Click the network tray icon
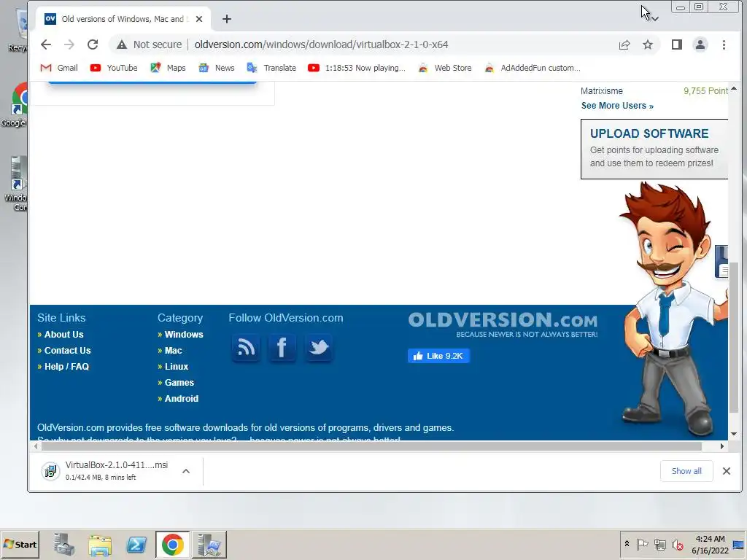Image resolution: width=747 pixels, height=560 pixels. pos(659,544)
